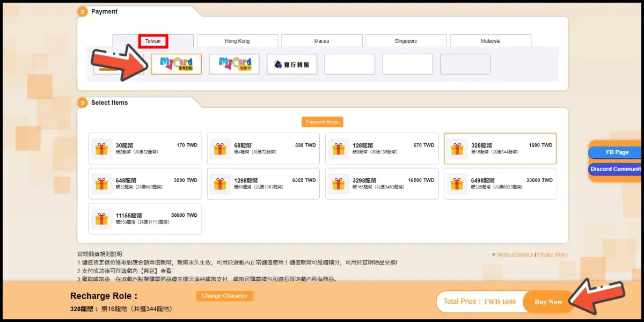
Task: Open the Discord Community side button
Action: click(x=615, y=169)
